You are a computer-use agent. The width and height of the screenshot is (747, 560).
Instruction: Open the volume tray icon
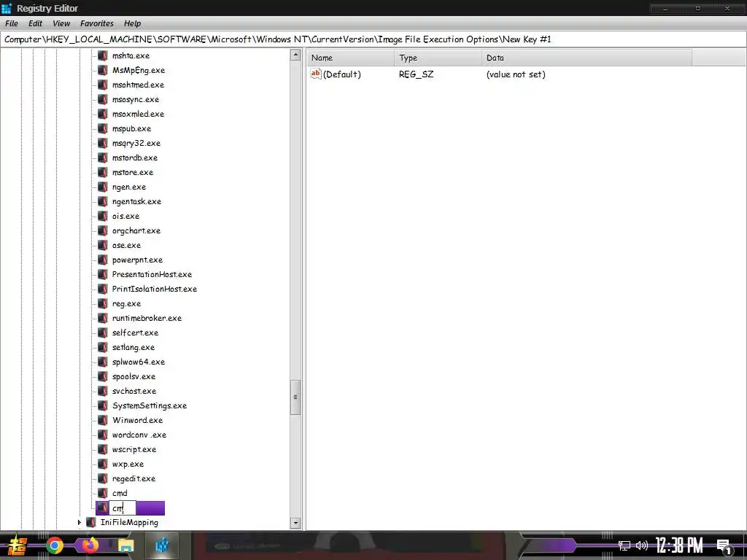click(642, 545)
